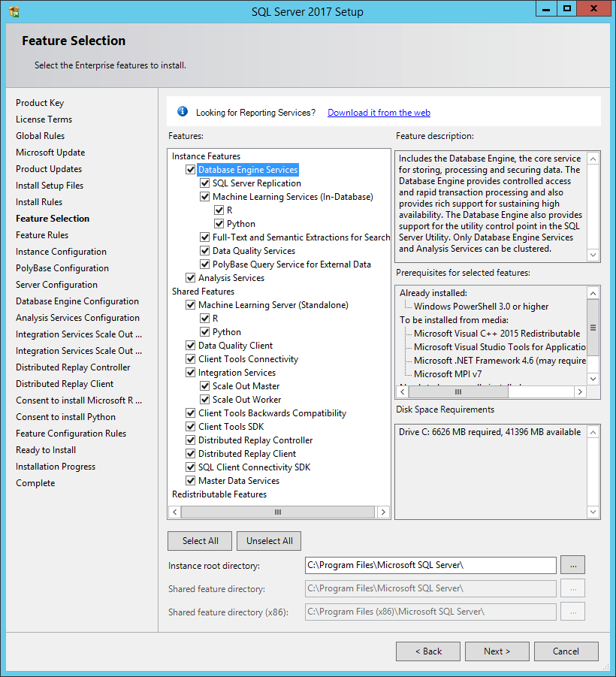616x677 pixels.
Task: Select PolyBase Configuration step
Action: [x=62, y=268]
